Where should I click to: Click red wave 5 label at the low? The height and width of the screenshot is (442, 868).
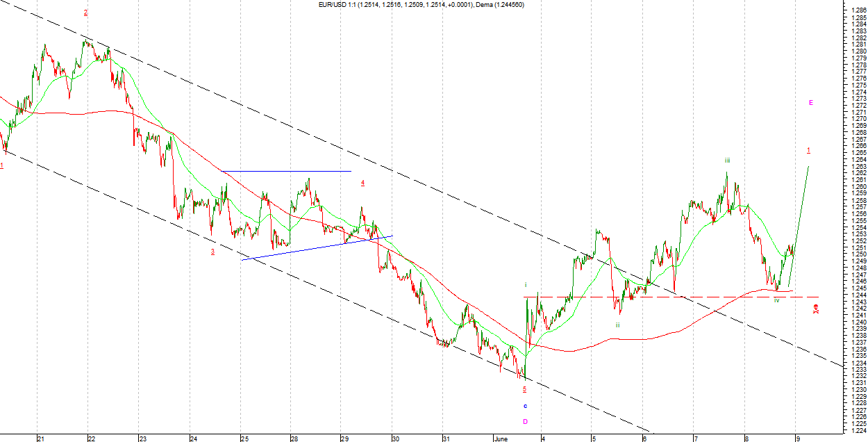pos(524,389)
